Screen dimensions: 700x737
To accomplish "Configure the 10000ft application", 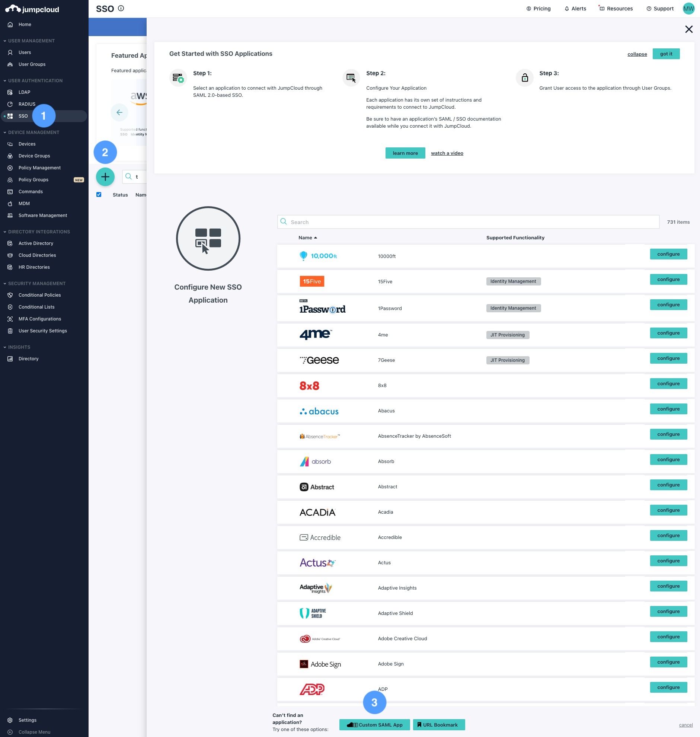I will [x=668, y=255].
